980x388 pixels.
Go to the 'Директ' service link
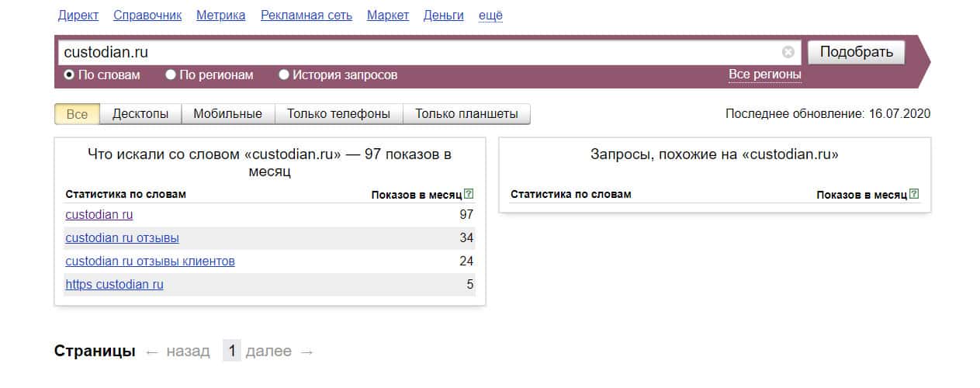78,16
